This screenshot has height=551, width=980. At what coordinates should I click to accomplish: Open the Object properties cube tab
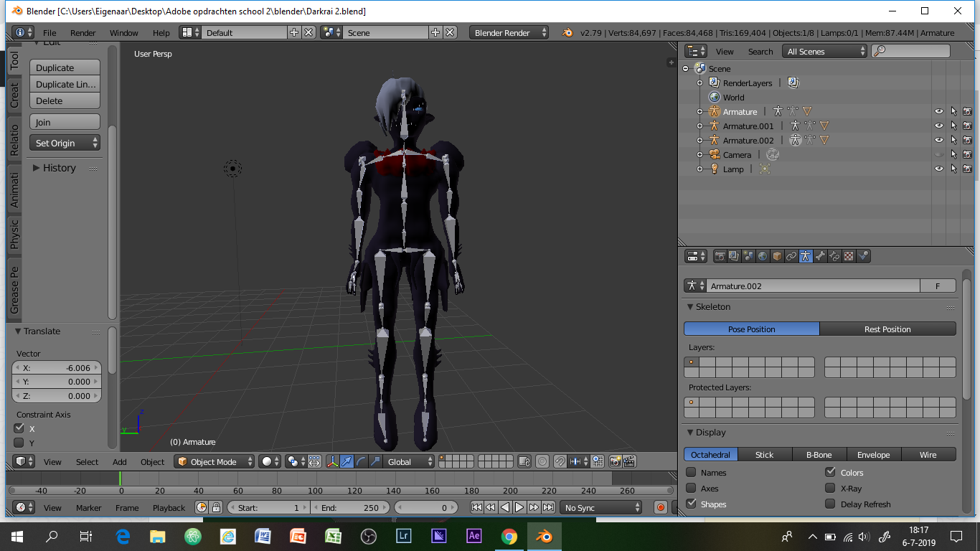[777, 256]
